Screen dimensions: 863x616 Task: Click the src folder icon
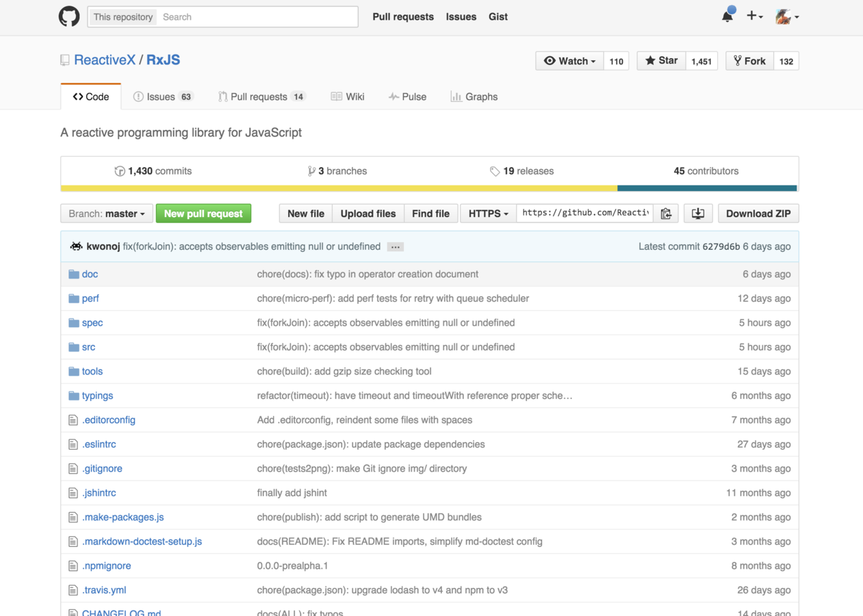[73, 347]
